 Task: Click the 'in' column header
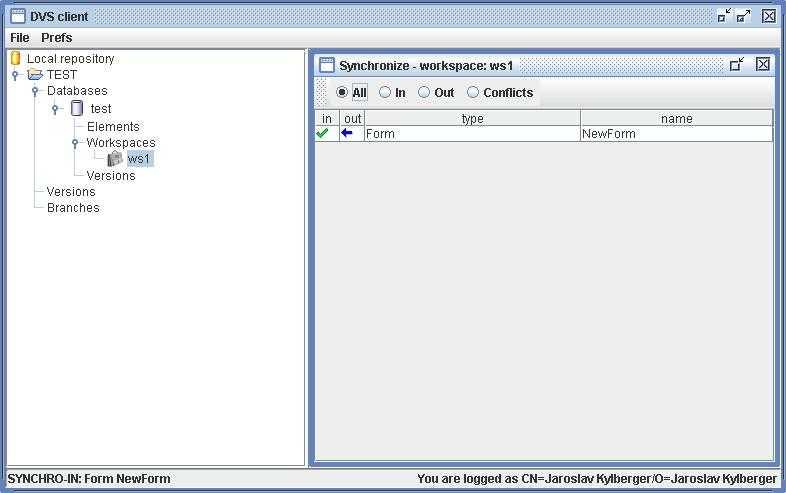click(327, 118)
